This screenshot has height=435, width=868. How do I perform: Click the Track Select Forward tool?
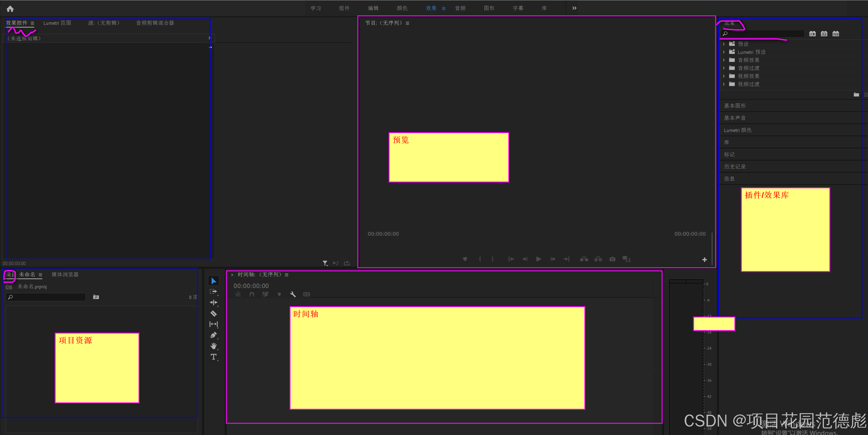(214, 292)
